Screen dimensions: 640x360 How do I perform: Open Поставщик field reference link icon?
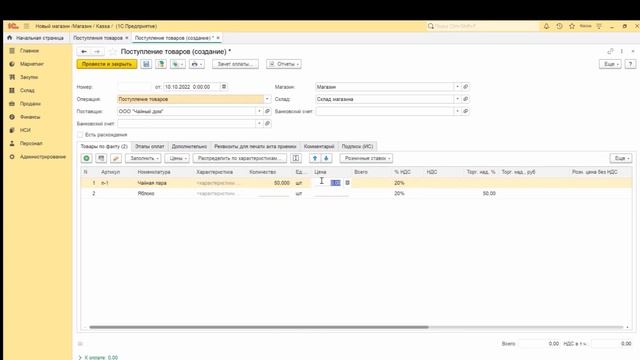[x=267, y=111]
